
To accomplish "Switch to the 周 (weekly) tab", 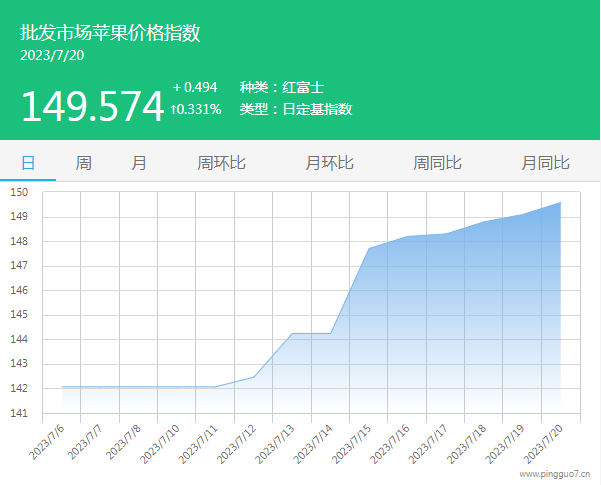I will pos(84,163).
